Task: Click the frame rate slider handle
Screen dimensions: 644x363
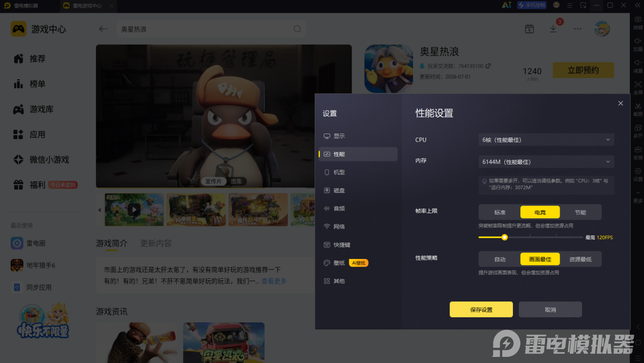Action: [x=505, y=237]
